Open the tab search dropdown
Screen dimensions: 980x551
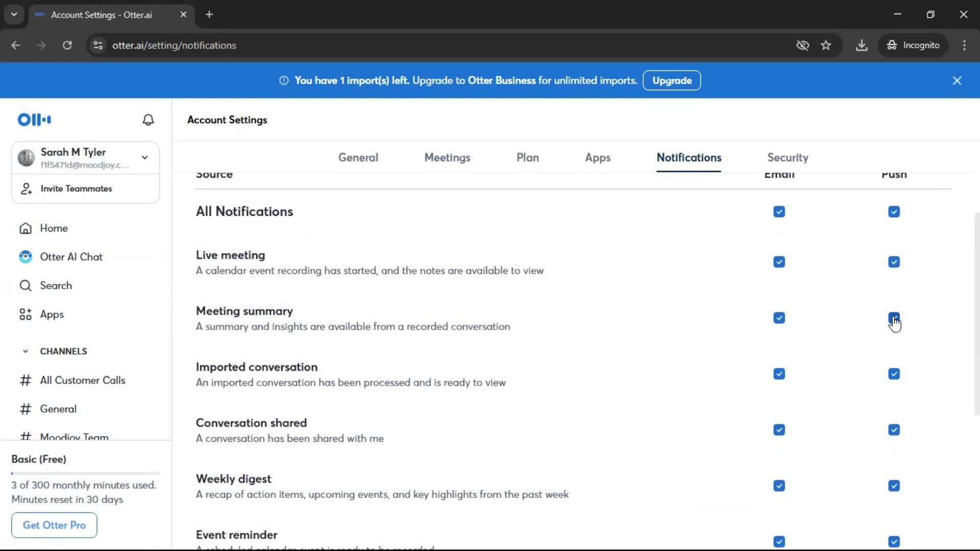pyautogui.click(x=14, y=15)
